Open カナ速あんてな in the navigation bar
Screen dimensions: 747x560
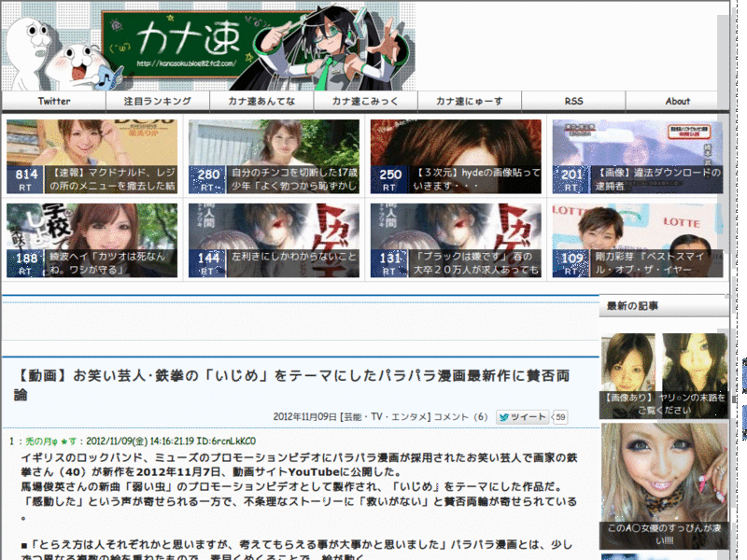tap(261, 101)
